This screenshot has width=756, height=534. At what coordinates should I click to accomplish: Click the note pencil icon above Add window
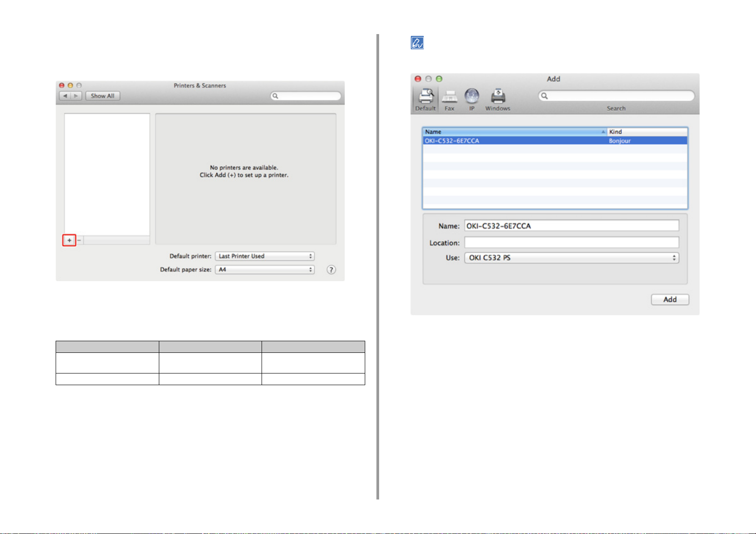pyautogui.click(x=417, y=43)
